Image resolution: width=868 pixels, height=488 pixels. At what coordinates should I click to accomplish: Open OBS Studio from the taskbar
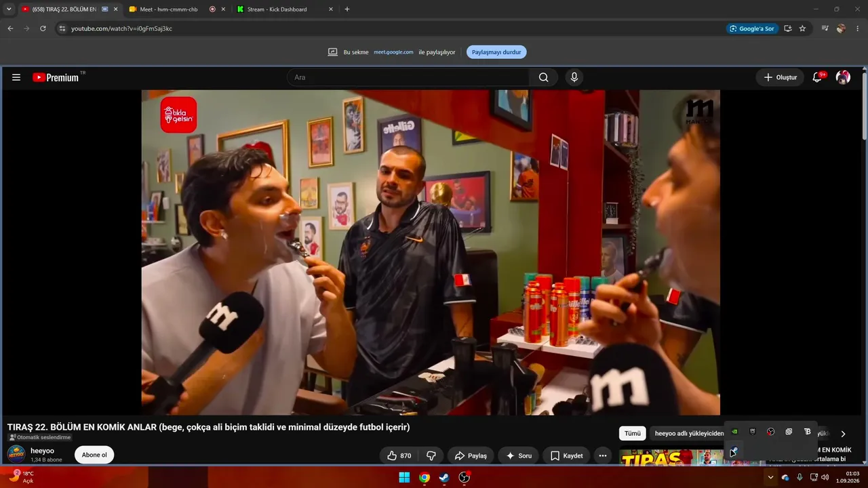(465, 477)
